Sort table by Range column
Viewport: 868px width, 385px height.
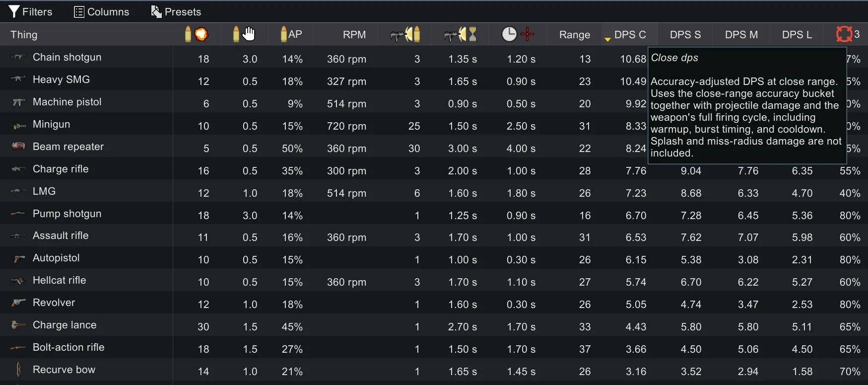coord(574,35)
